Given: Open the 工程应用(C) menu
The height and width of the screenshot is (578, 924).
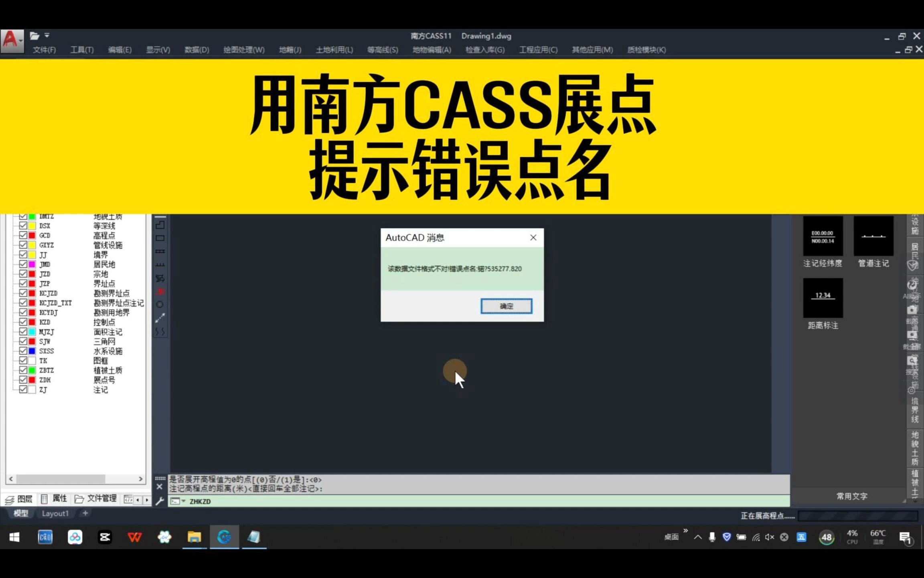Looking at the screenshot, I should [x=538, y=50].
